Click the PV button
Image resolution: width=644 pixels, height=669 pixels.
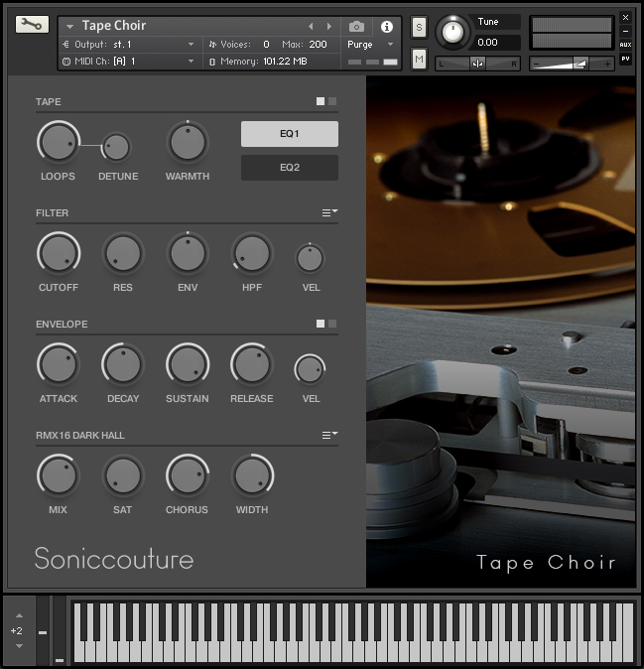coord(625,59)
